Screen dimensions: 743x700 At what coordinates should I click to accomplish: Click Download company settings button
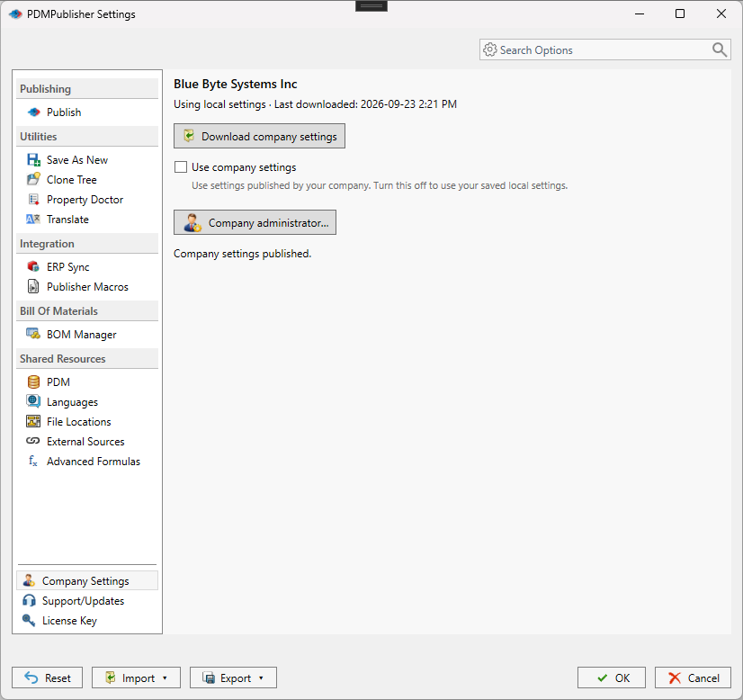pos(259,136)
